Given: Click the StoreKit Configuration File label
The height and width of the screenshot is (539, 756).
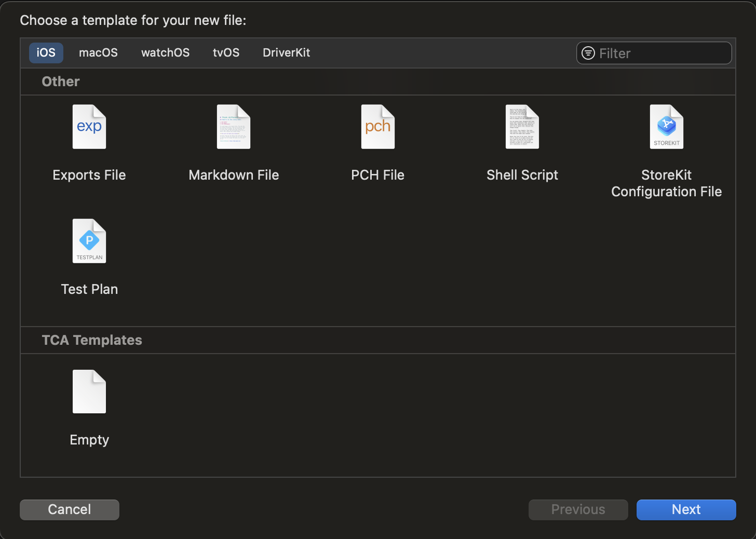Looking at the screenshot, I should [x=667, y=183].
